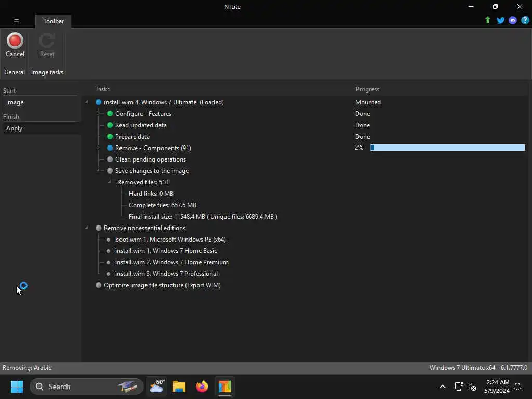Viewport: 532px width, 399px height.
Task: Click 'Final install size: 11548.4 MB' line
Action: [x=203, y=217]
